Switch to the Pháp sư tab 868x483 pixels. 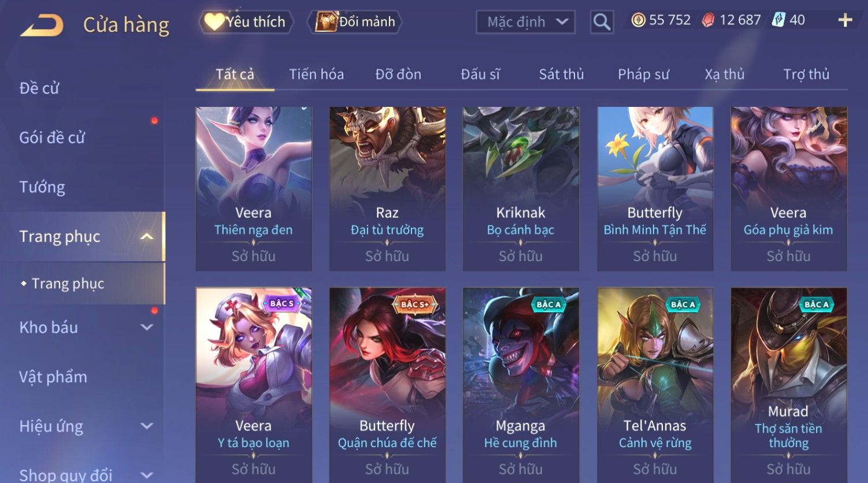[x=643, y=75]
